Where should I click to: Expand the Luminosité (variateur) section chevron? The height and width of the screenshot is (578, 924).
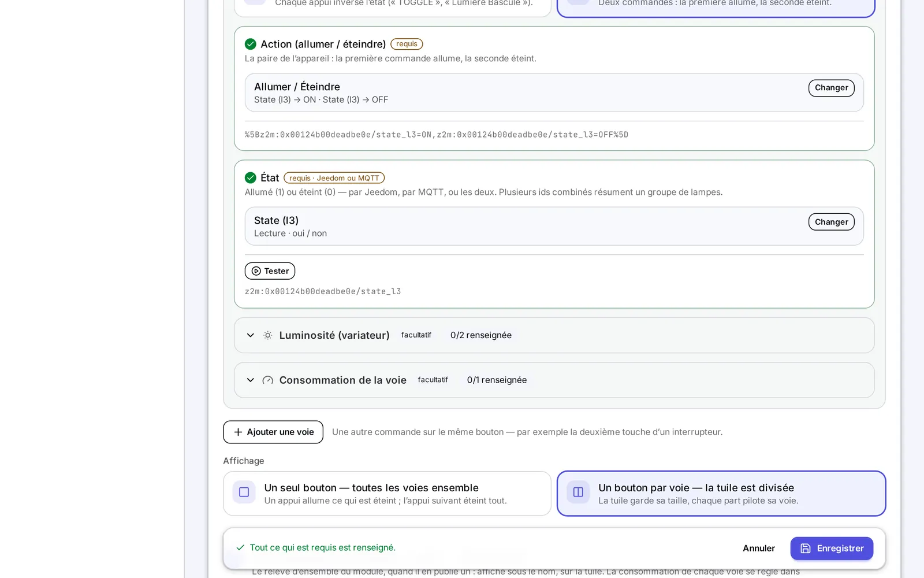click(x=250, y=335)
